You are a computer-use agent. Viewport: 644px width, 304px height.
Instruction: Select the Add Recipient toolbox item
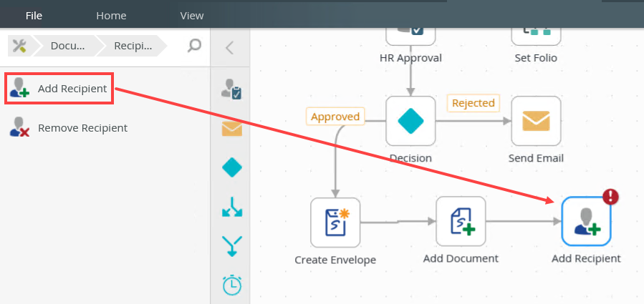(59, 89)
